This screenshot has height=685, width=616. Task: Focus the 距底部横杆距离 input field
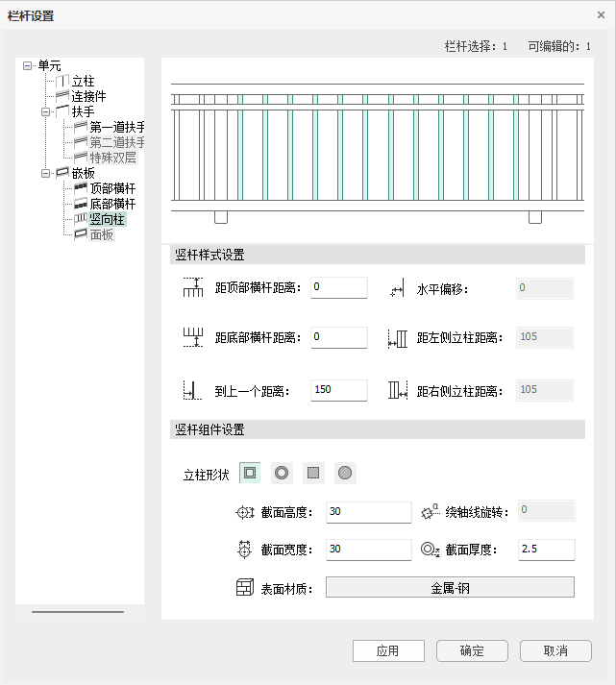(339, 337)
